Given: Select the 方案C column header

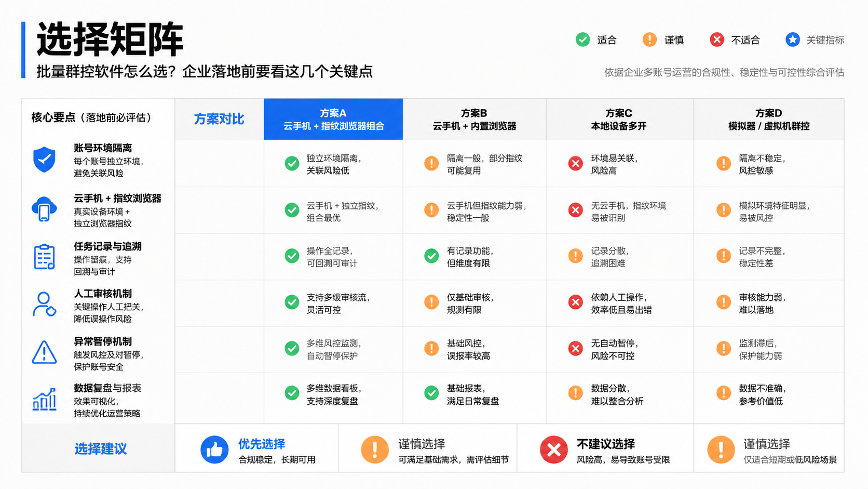Looking at the screenshot, I should pyautogui.click(x=619, y=119).
